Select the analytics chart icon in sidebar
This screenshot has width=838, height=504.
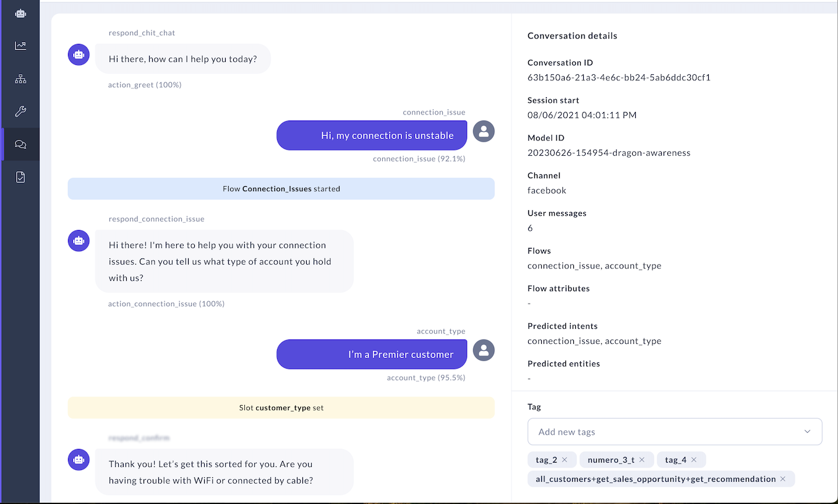click(x=20, y=45)
